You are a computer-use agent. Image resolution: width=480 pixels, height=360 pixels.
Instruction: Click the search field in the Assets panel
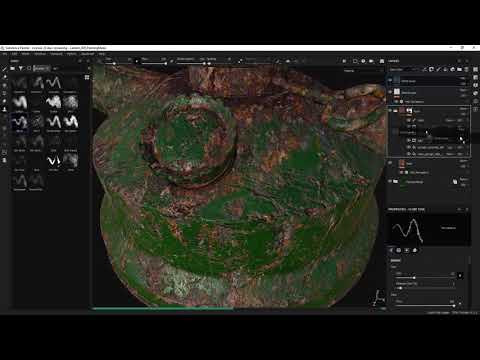click(70, 68)
